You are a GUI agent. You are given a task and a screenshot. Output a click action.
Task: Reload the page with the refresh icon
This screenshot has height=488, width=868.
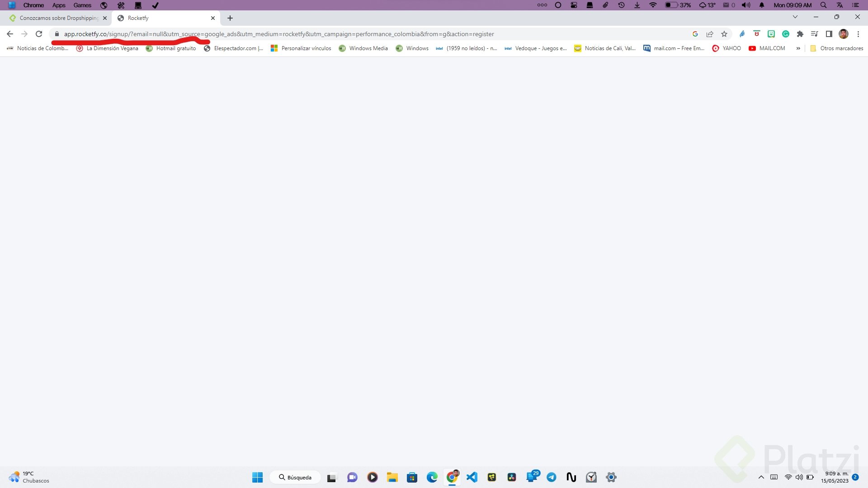click(x=39, y=34)
